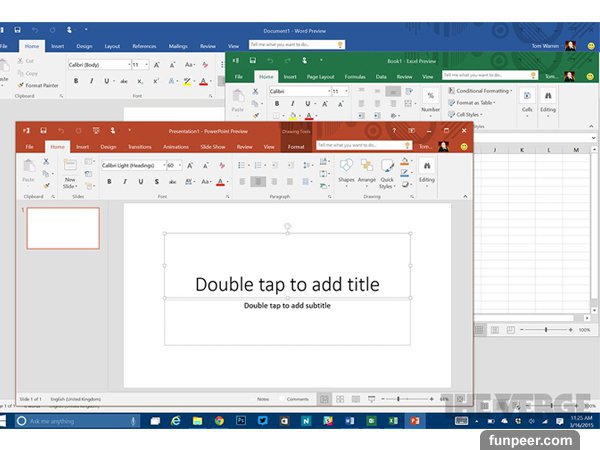Expand Conditional Formatting menu in Excel
This screenshot has height=450, width=600.
pos(483,91)
